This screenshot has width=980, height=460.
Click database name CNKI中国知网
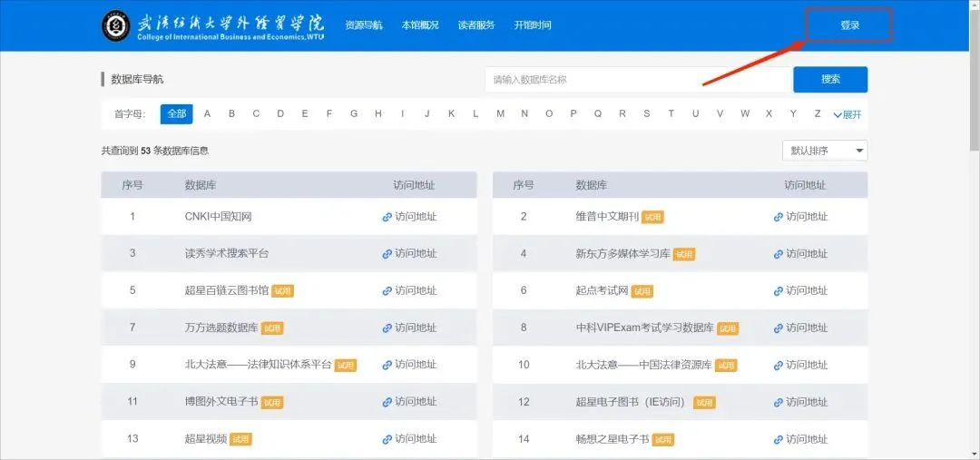coord(218,217)
